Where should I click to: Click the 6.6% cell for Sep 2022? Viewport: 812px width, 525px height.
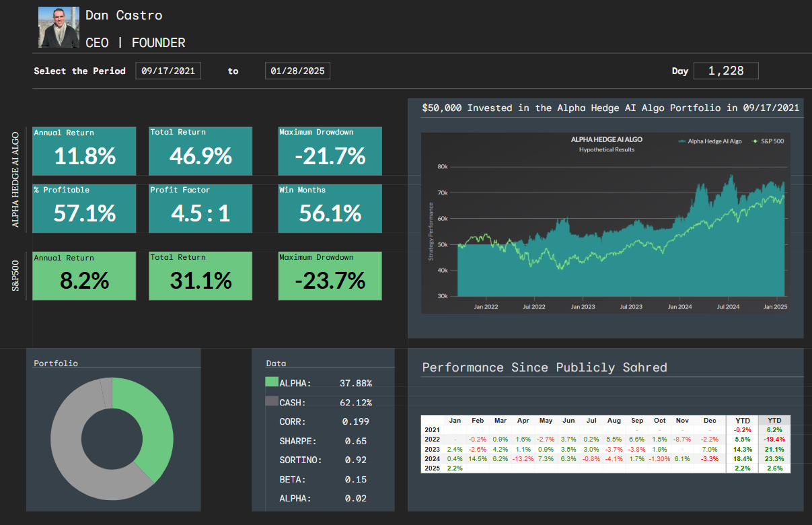click(x=636, y=439)
